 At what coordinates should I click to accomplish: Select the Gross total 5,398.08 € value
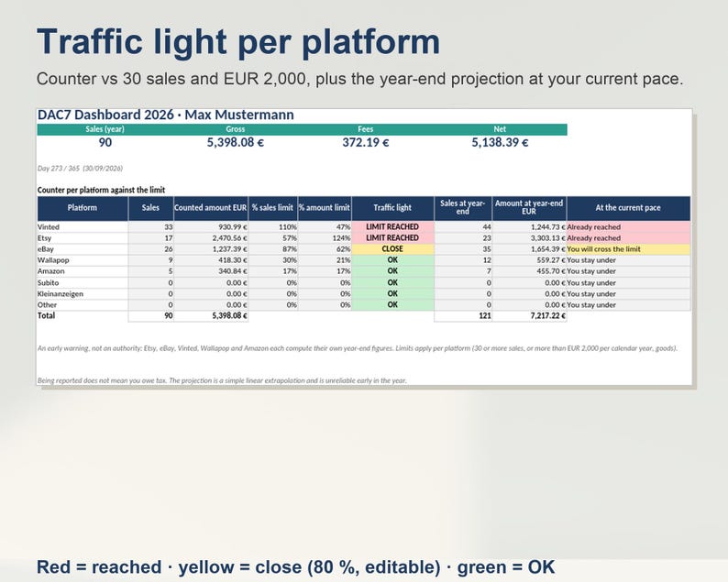coord(236,142)
